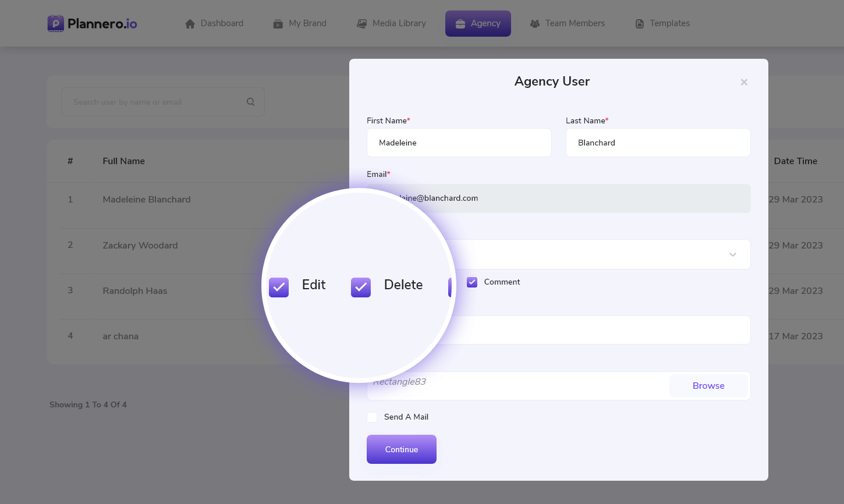Image resolution: width=844 pixels, height=504 pixels.
Task: Click the Browse file button
Action: click(708, 386)
